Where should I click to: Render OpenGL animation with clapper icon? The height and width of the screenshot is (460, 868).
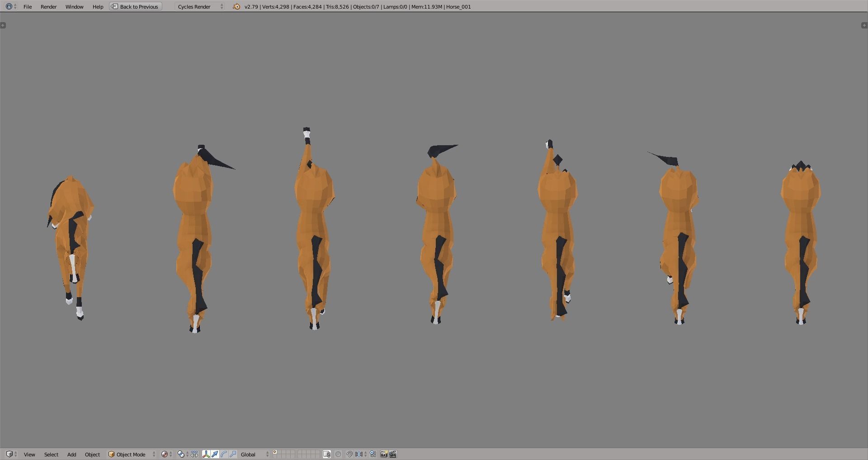click(393, 455)
